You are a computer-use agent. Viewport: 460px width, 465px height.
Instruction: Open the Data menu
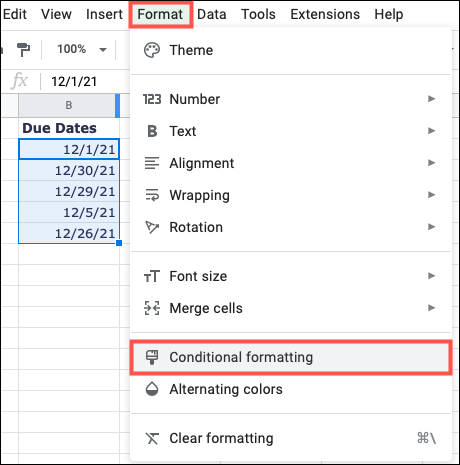[212, 14]
